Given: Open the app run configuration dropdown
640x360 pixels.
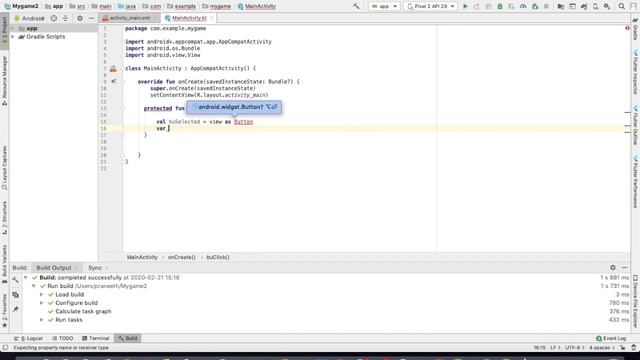Looking at the screenshot, I should 384,6.
